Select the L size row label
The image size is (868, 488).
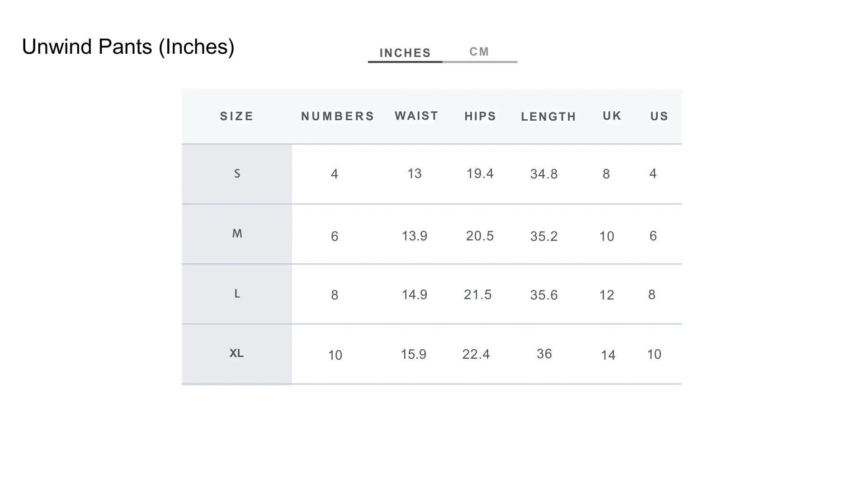pyautogui.click(x=237, y=294)
